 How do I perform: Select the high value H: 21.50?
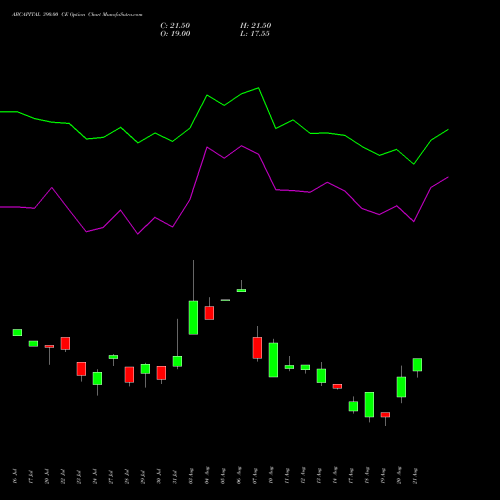(x=255, y=26)
